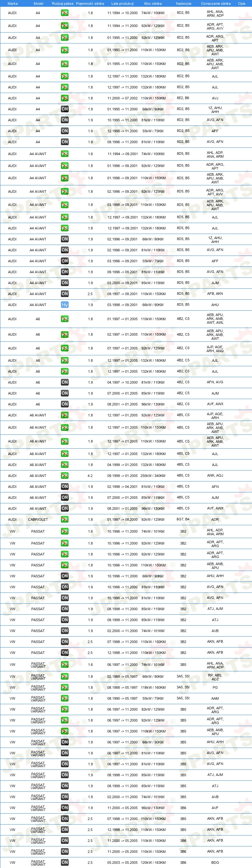The width and height of the screenshot is (252, 868).
Task: Click the Opis column header
Action: 242,4
